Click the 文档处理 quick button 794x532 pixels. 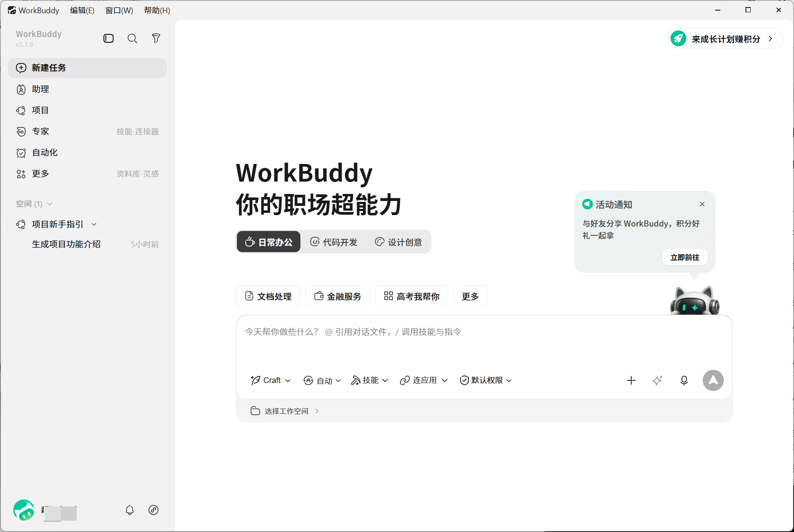click(x=268, y=296)
